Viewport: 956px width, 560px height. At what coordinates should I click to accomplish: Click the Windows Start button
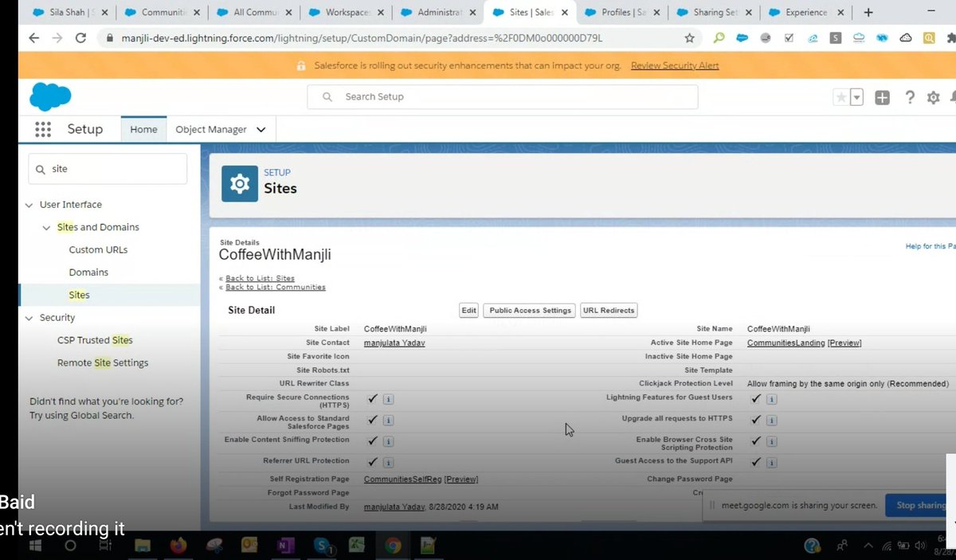click(x=35, y=546)
